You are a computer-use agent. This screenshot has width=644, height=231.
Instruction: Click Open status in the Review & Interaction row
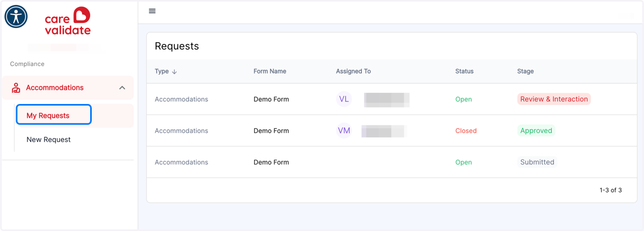point(464,99)
